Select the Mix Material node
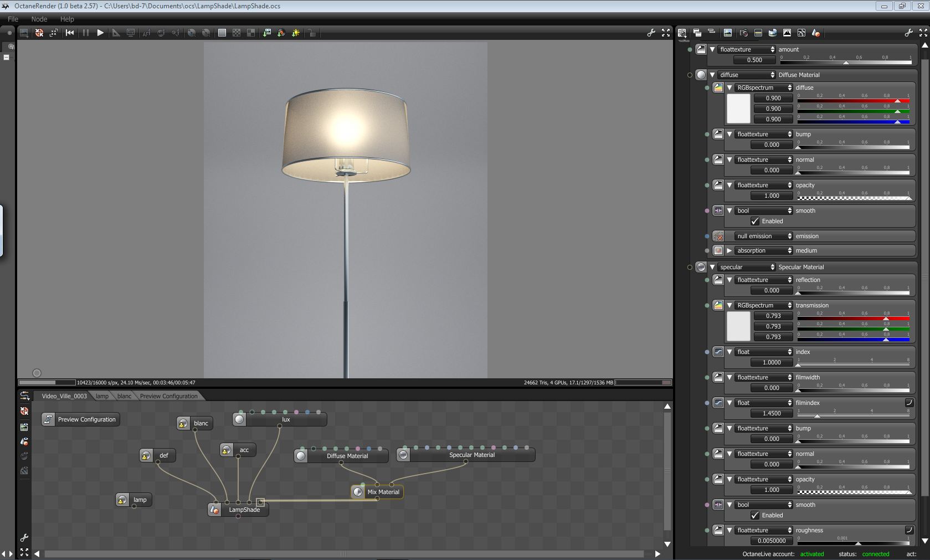Image resolution: width=930 pixels, height=560 pixels. click(x=377, y=492)
